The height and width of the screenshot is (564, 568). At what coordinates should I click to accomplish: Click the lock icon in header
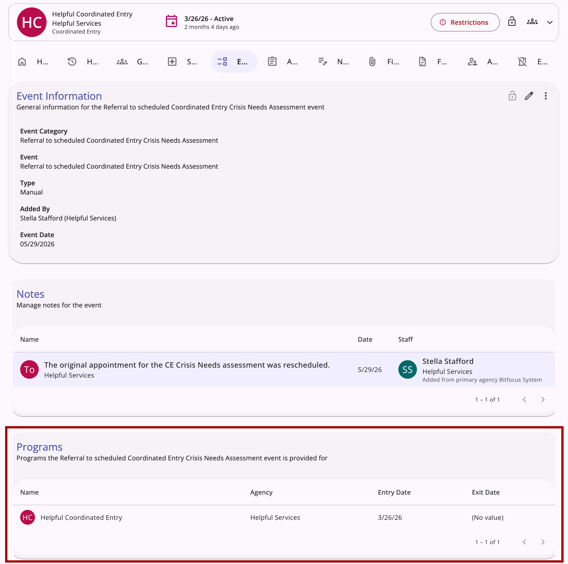[511, 21]
